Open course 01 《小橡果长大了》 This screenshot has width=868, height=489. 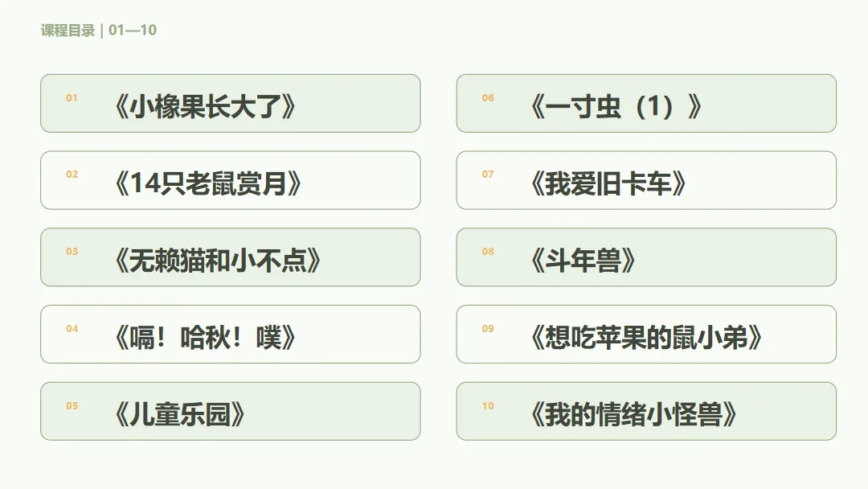click(231, 104)
